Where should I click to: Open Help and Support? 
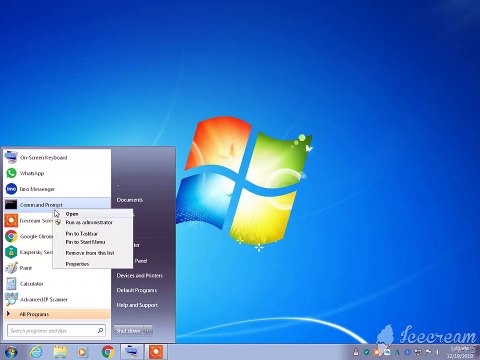tap(137, 305)
